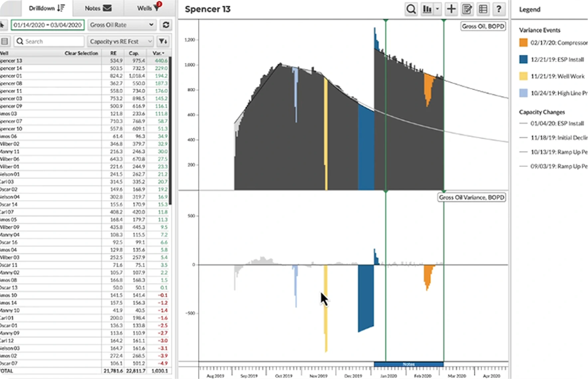Click the magnifier search icon in chart toolbar
588x379 pixels.
point(411,9)
